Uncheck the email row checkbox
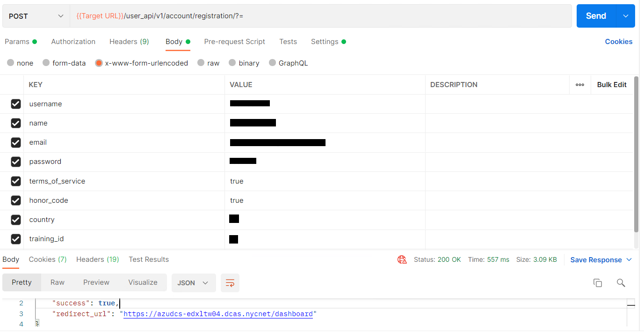 click(16, 142)
